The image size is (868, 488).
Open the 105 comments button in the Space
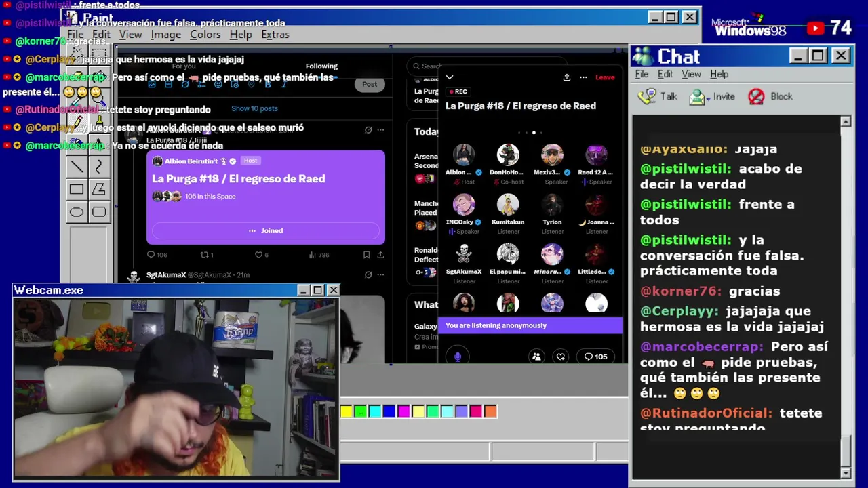[596, 357]
